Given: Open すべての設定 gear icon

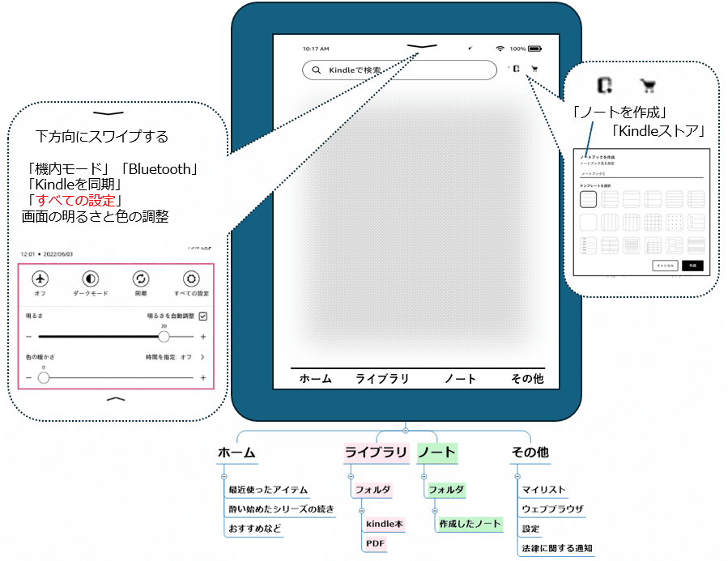Looking at the screenshot, I should point(191,278).
